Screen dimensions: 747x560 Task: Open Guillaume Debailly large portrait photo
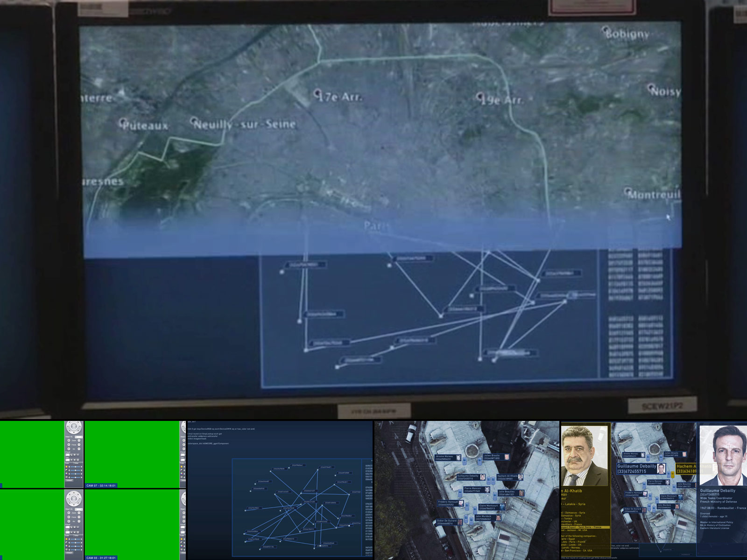click(x=723, y=455)
